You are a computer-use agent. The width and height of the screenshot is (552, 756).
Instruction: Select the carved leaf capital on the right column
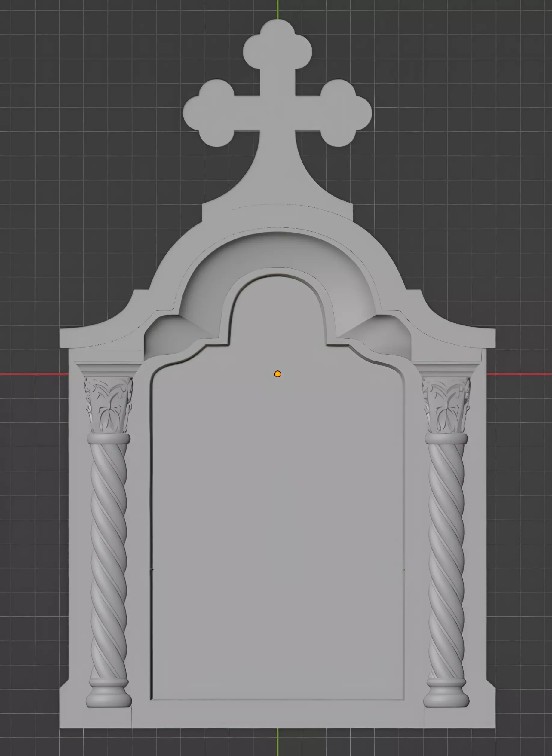click(446, 405)
